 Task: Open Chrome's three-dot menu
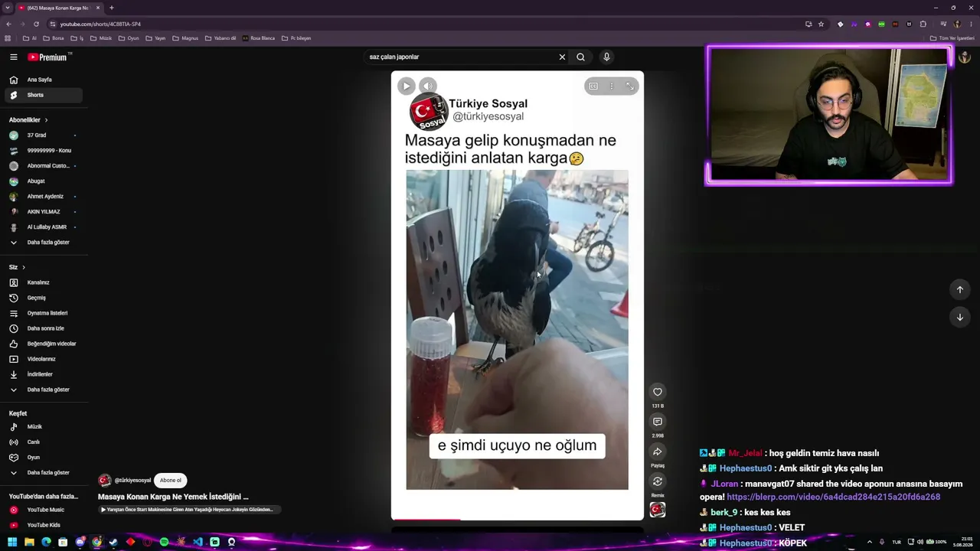[970, 24]
